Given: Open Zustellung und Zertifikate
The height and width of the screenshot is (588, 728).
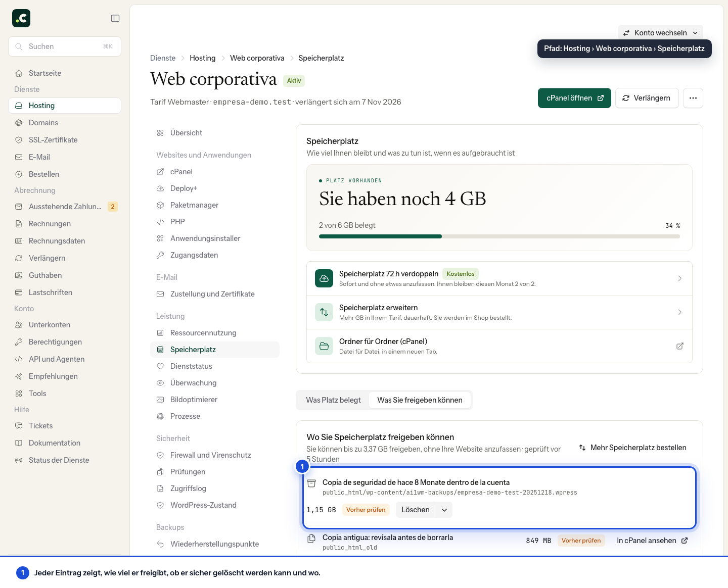Looking at the screenshot, I should pyautogui.click(x=215, y=294).
